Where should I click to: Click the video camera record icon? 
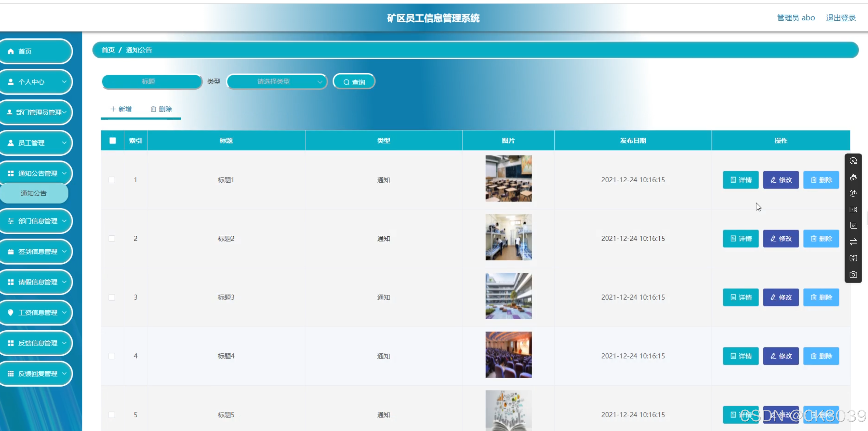[853, 209]
